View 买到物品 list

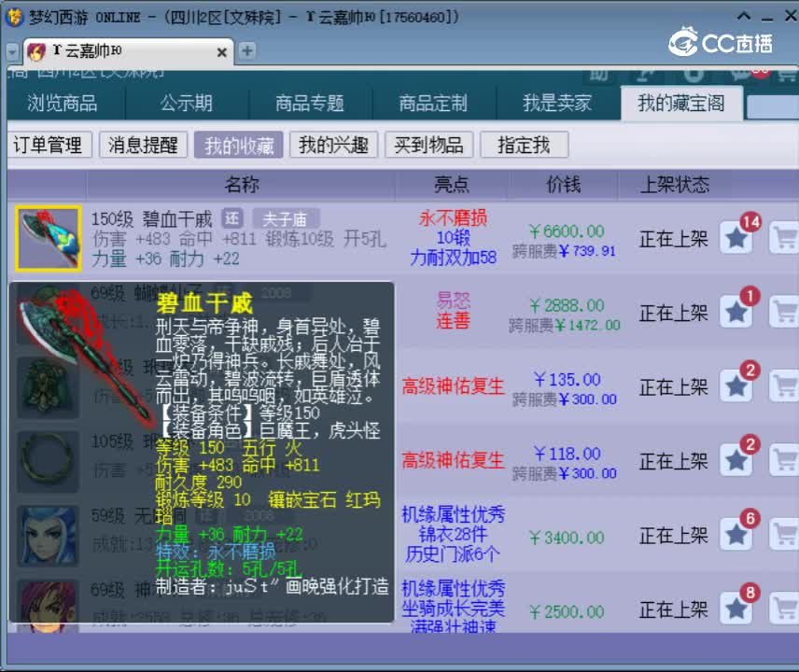(x=429, y=146)
